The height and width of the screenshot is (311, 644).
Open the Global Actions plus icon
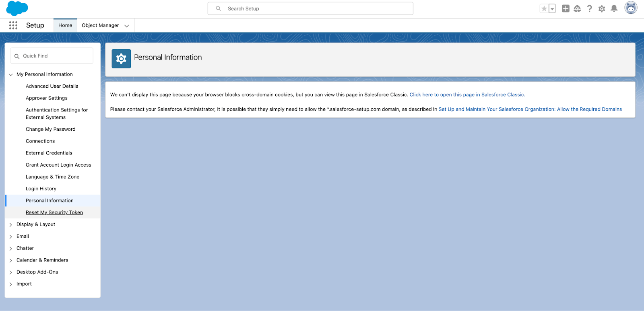566,8
